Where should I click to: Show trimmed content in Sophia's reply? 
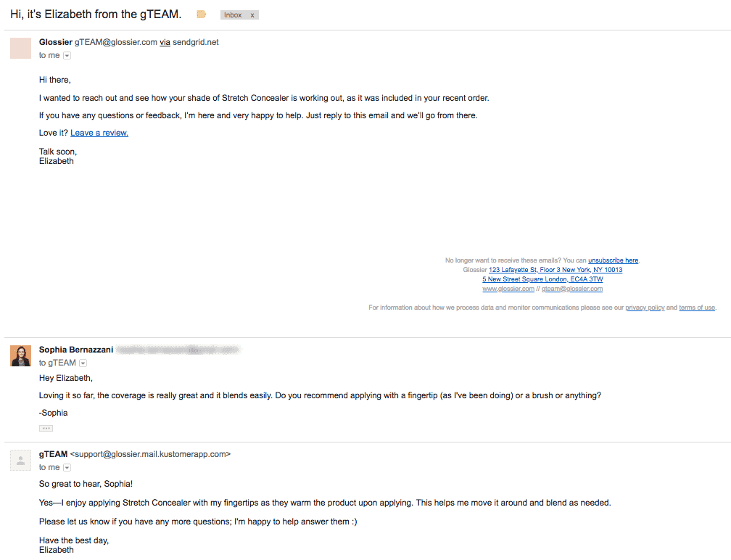coord(46,428)
